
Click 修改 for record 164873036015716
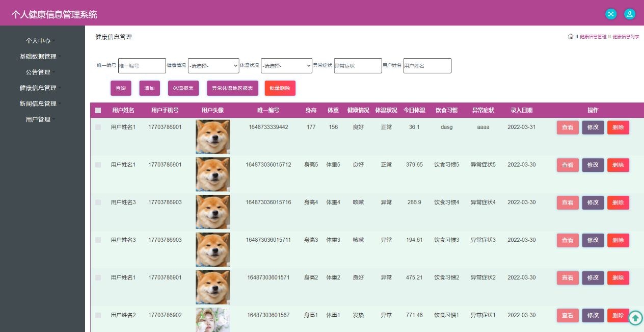click(593, 203)
